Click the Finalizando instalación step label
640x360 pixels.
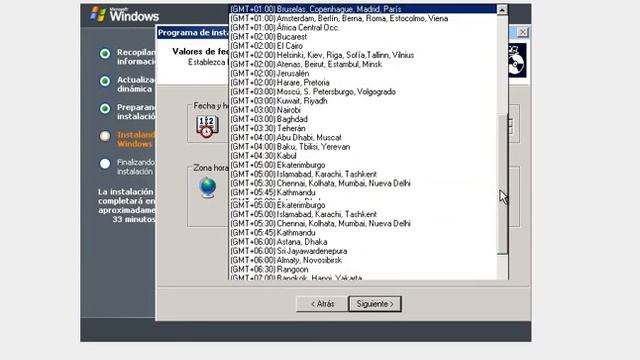pos(136,167)
